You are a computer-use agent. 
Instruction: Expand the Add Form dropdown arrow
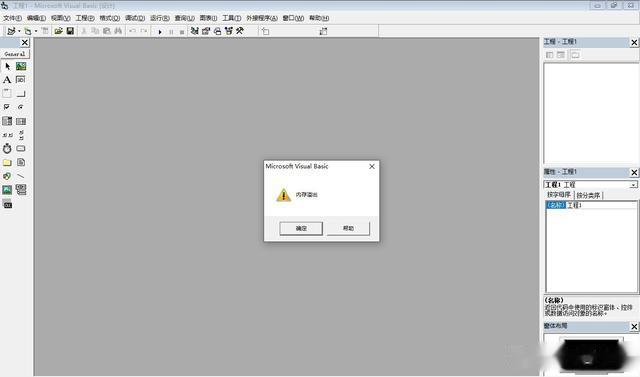(36, 31)
